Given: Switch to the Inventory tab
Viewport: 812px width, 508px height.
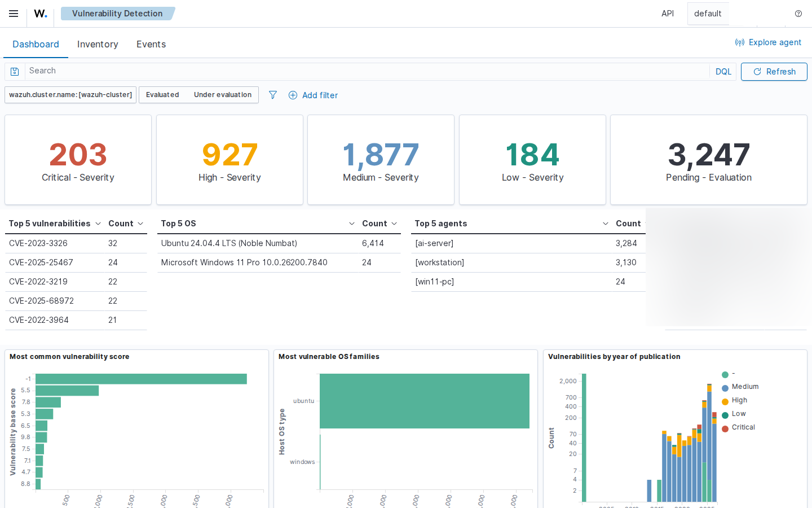Looking at the screenshot, I should (x=98, y=44).
